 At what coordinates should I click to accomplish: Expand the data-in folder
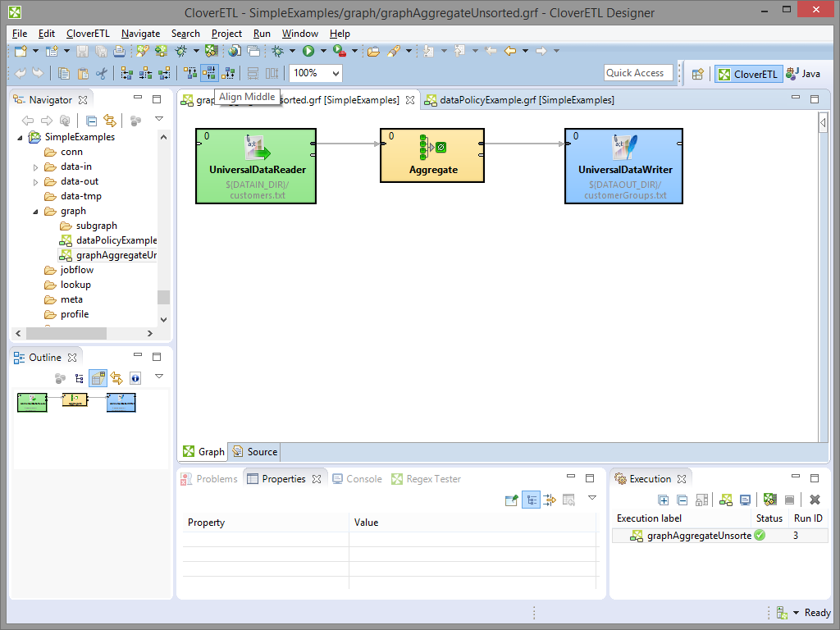35,167
